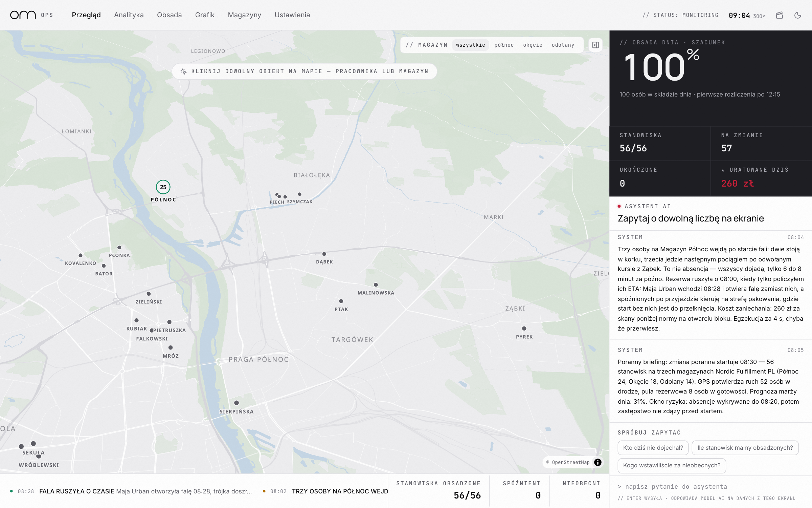Click the Status: Monitoring indicator
812x508 pixels.
[680, 15]
